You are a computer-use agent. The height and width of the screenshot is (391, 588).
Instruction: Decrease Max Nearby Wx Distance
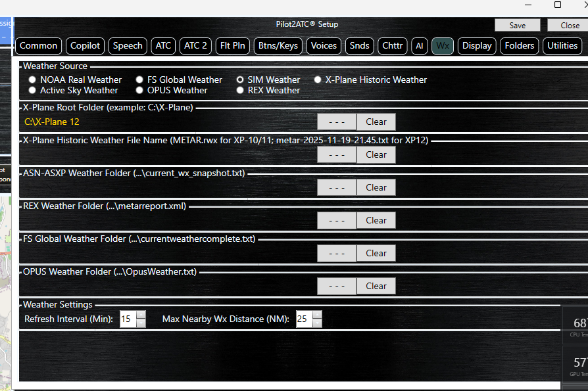pyautogui.click(x=317, y=323)
